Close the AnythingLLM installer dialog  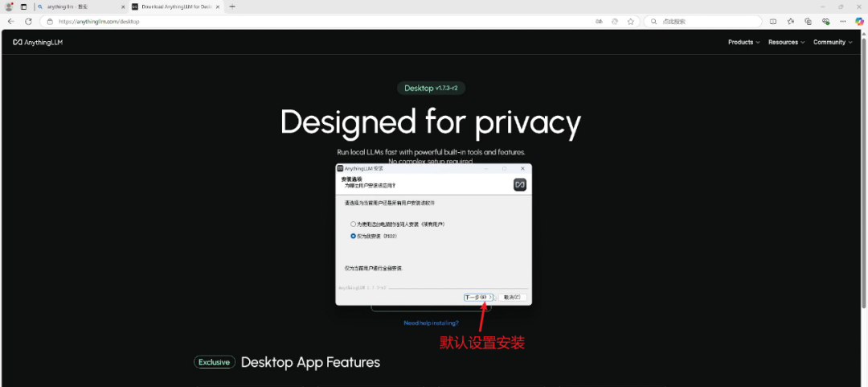pos(522,168)
